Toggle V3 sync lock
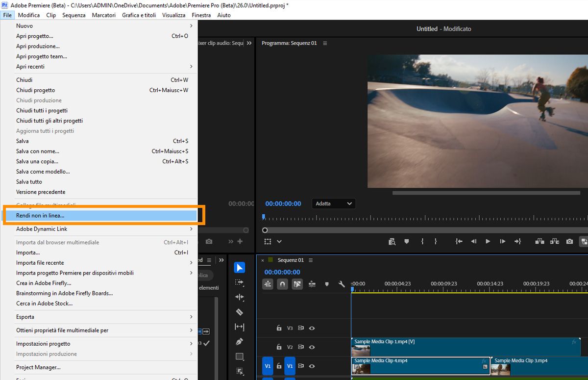588x380 pixels. pyautogui.click(x=301, y=328)
